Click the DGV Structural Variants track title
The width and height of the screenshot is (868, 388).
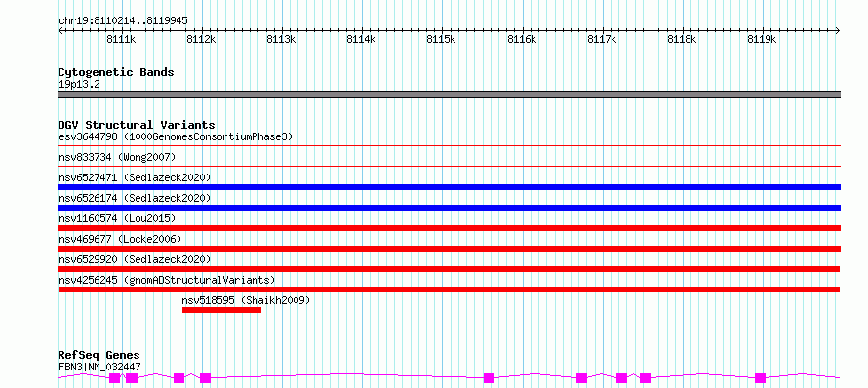click(x=137, y=125)
